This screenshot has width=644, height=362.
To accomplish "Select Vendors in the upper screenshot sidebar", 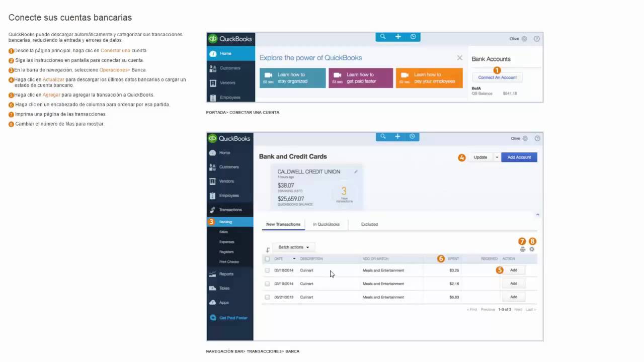I will coord(231,82).
